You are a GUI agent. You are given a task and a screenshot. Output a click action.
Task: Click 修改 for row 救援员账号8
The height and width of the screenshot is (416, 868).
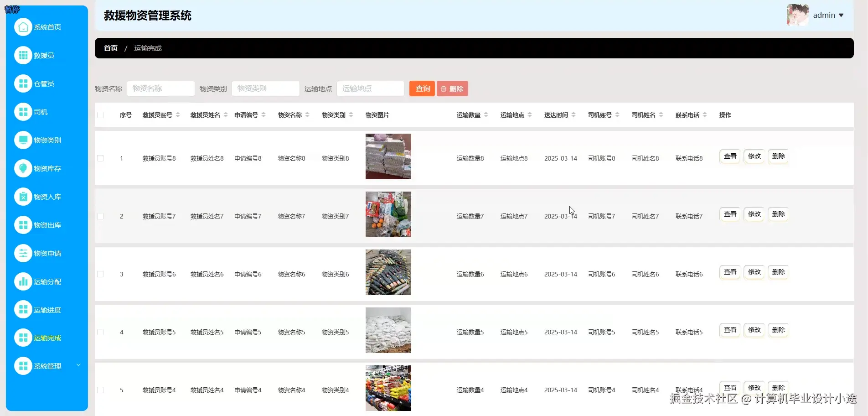(x=754, y=156)
